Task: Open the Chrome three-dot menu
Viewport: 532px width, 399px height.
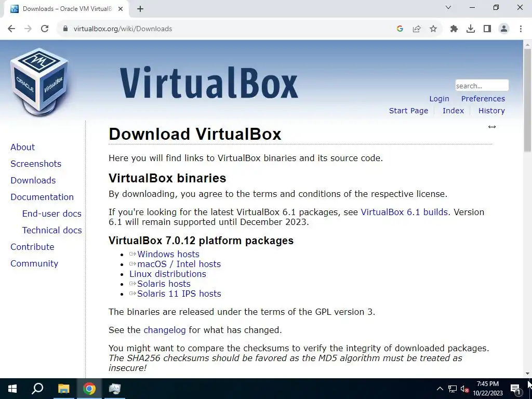Action: [x=521, y=29]
